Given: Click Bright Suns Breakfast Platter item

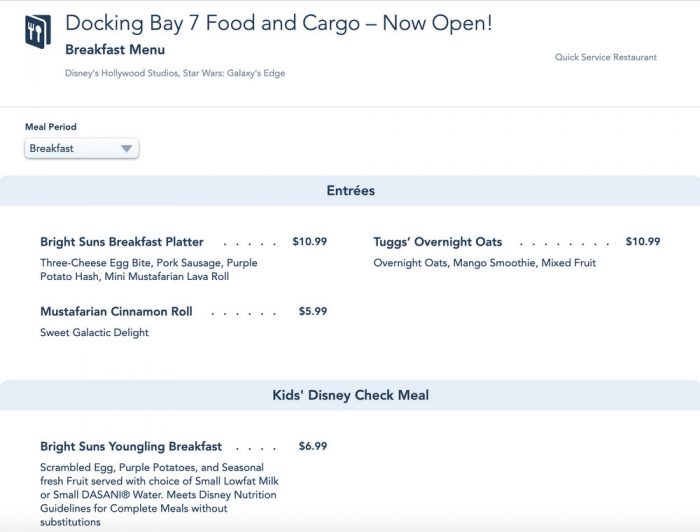Looking at the screenshot, I should point(122,242).
